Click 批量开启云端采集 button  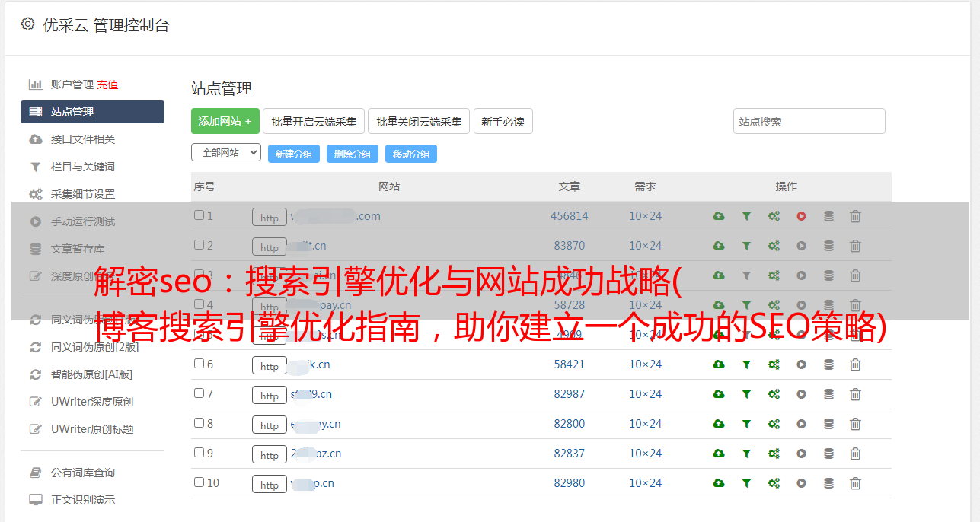[x=314, y=121]
